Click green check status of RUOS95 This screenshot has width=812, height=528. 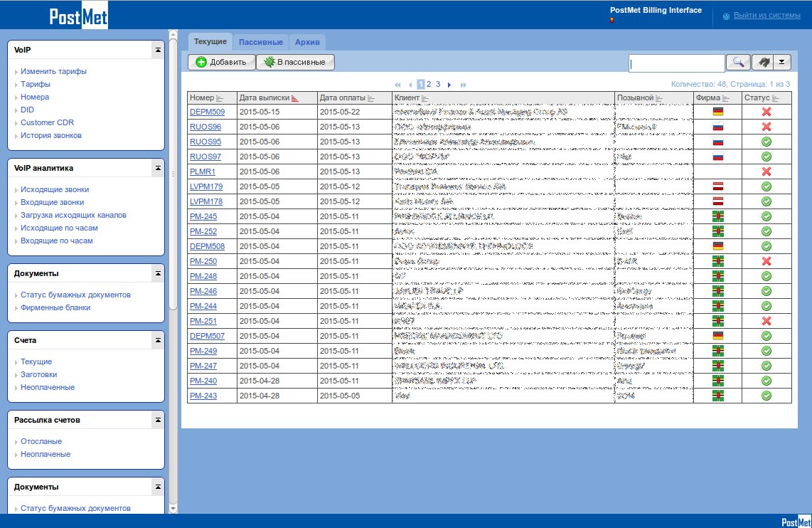coord(766,142)
